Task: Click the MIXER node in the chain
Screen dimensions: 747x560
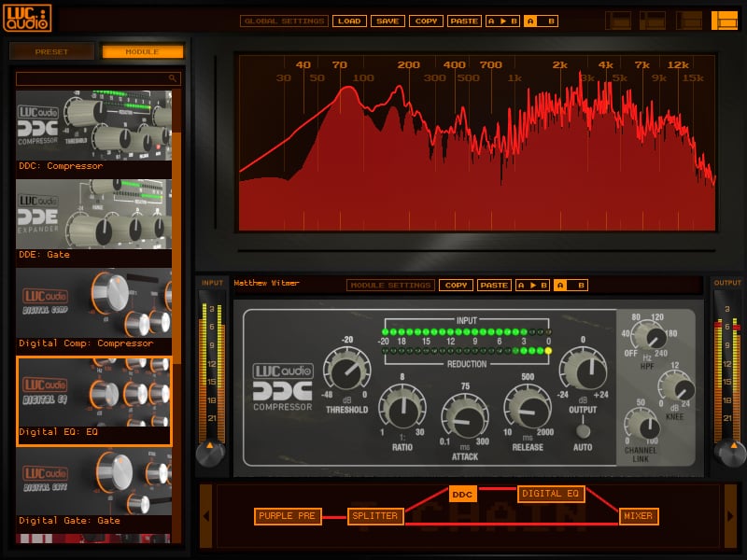Action: pyautogui.click(x=639, y=516)
